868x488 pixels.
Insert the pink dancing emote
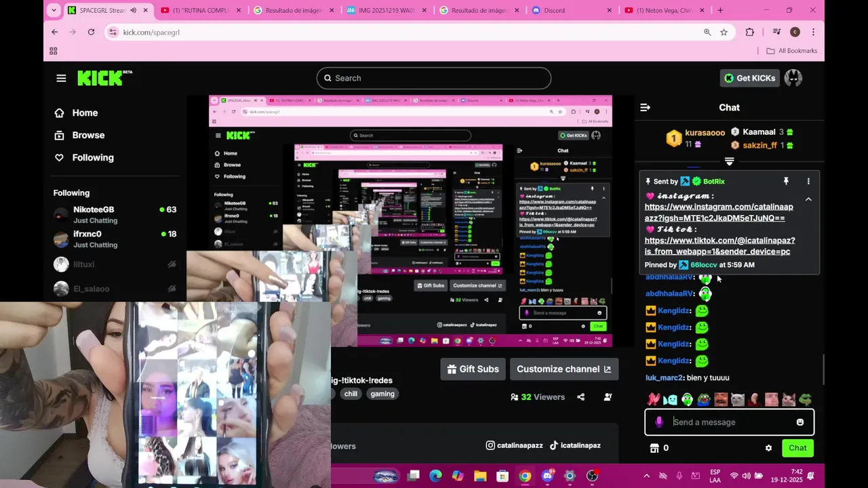pos(653,400)
